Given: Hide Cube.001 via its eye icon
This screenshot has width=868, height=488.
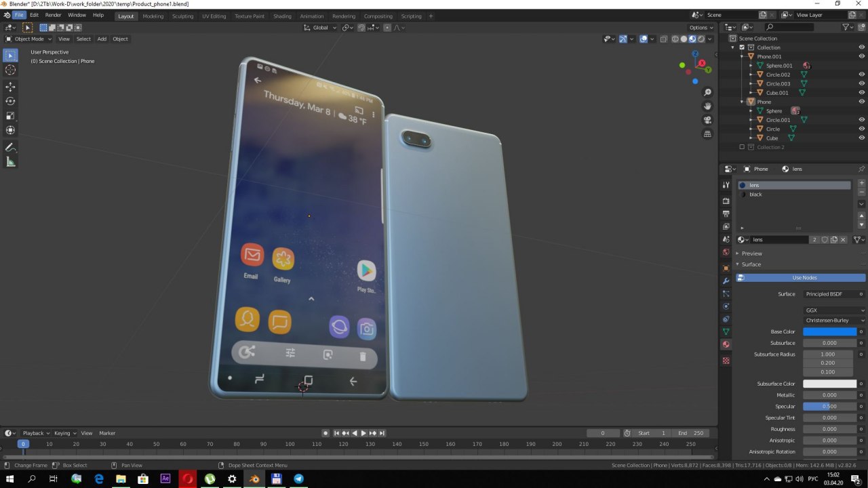Looking at the screenshot, I should (862, 92).
